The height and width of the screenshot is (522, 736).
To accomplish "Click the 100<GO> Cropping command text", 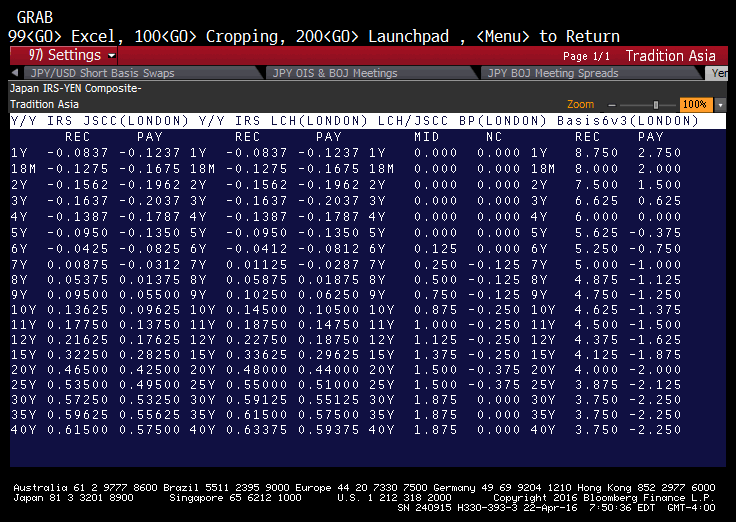I will pos(210,37).
